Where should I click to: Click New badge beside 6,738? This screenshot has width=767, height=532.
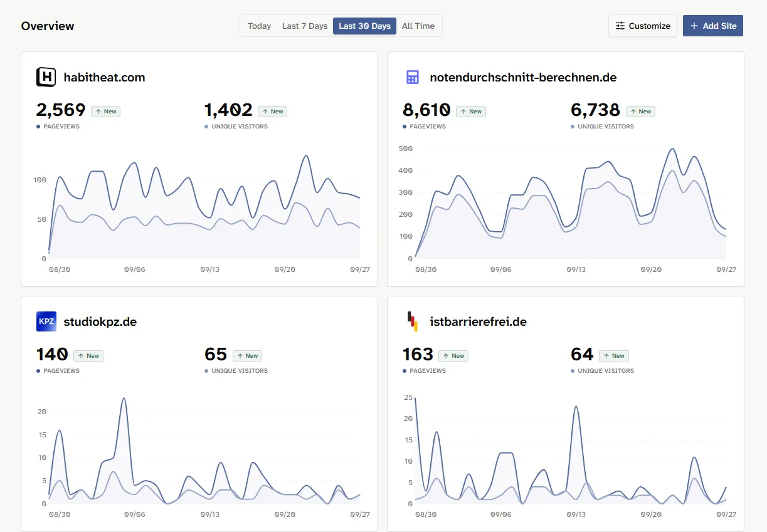[640, 112]
